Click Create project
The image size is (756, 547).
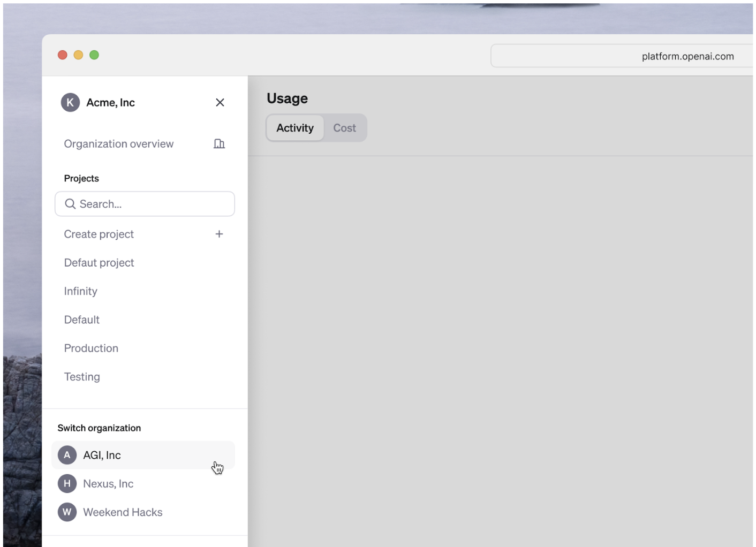[145, 234]
